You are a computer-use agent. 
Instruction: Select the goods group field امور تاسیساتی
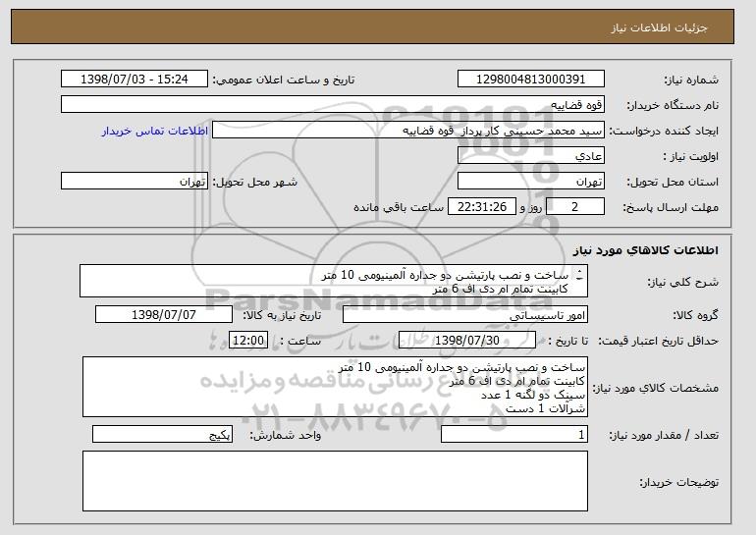click(465, 315)
